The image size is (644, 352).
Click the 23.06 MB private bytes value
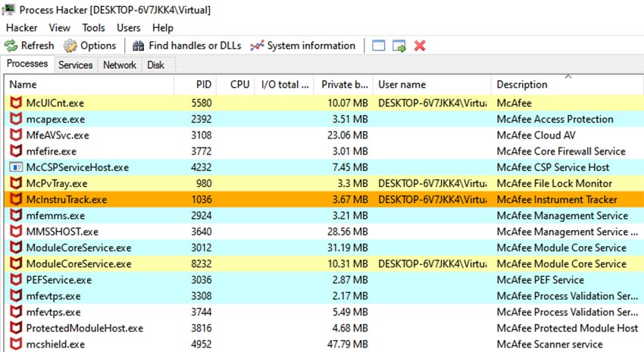[348, 136]
